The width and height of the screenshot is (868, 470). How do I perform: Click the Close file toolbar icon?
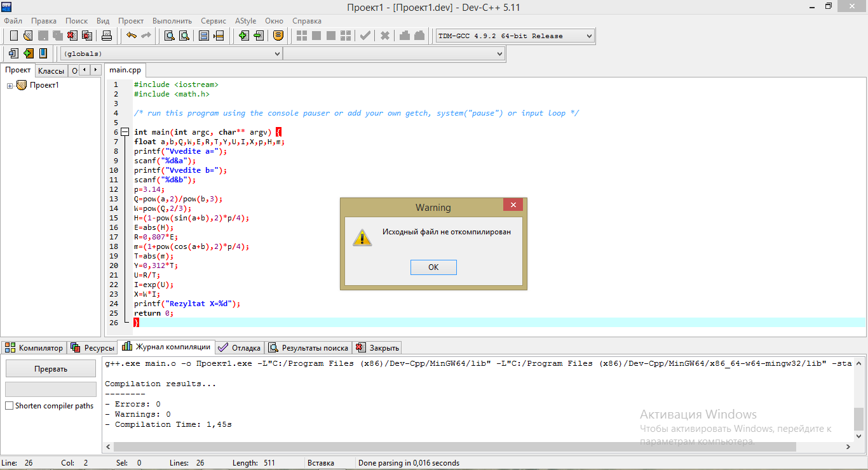72,36
